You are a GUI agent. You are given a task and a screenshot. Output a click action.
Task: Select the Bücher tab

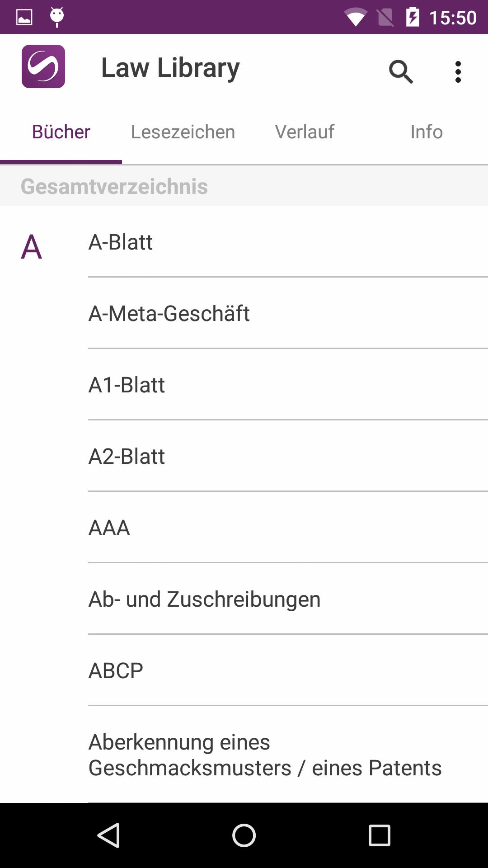tap(61, 132)
